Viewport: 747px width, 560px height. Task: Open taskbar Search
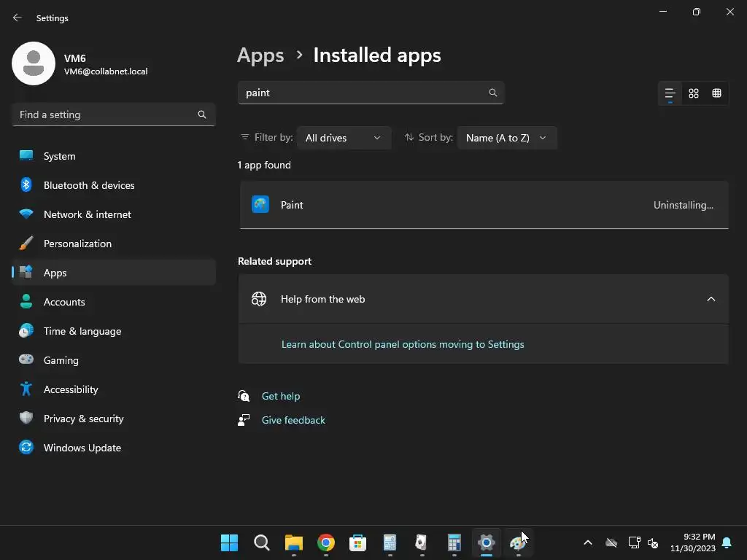pyautogui.click(x=262, y=542)
